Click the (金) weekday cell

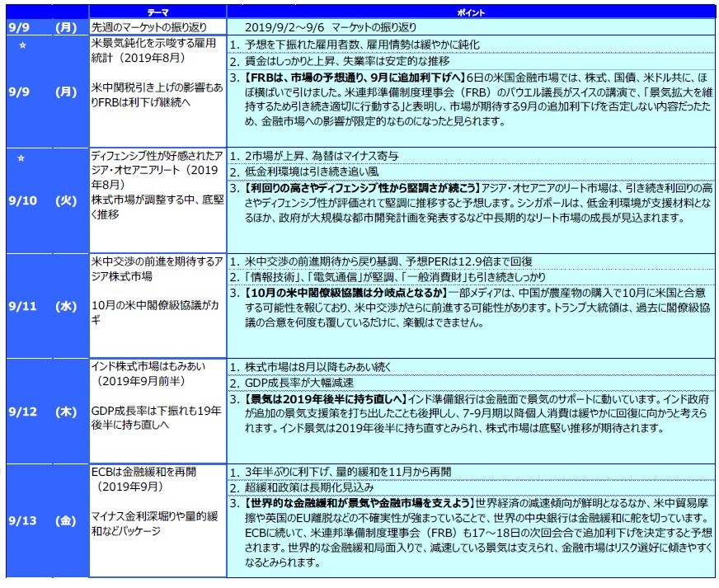66,520
